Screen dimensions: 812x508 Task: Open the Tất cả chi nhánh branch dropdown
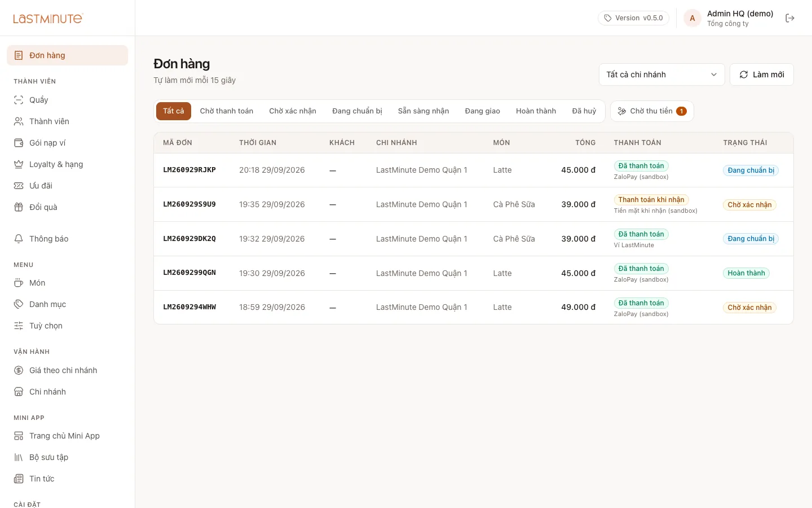[x=661, y=75]
